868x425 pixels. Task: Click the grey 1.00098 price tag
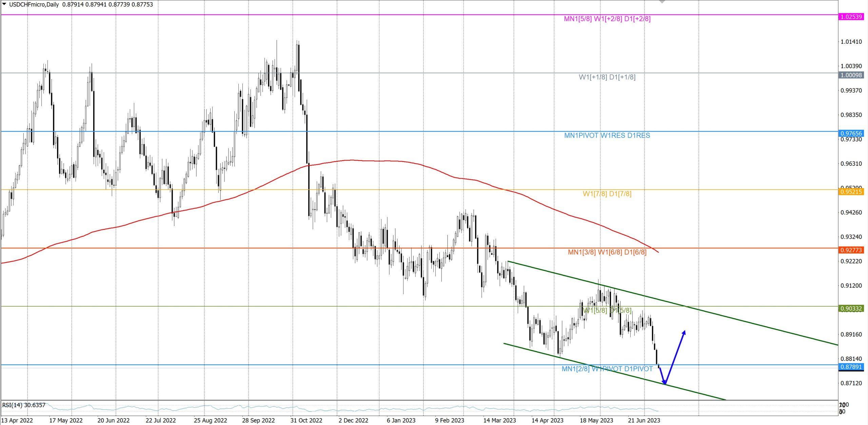pos(851,75)
